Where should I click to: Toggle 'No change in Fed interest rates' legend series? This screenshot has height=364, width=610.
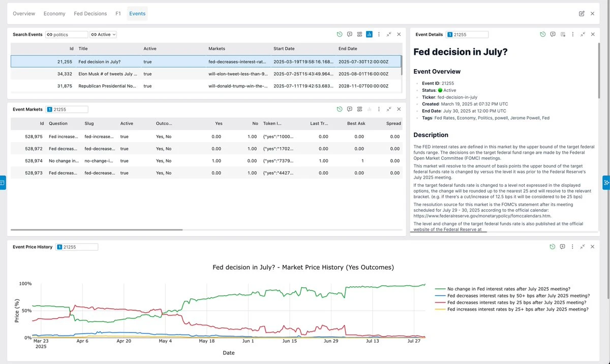tap(508, 289)
